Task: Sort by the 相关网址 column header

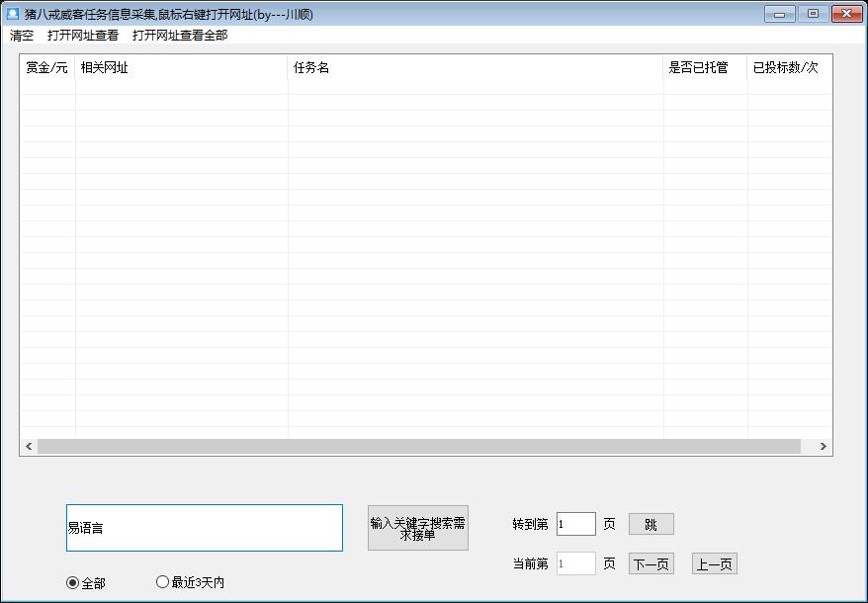Action: tap(182, 67)
